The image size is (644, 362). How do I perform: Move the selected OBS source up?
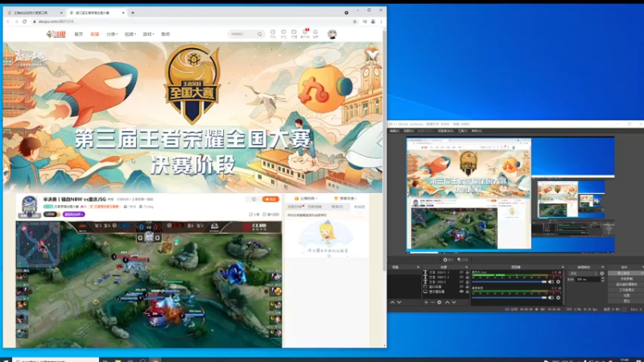click(448, 302)
